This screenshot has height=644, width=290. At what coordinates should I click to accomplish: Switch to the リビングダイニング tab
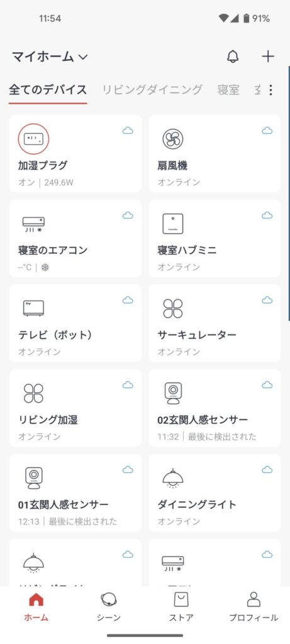(152, 89)
